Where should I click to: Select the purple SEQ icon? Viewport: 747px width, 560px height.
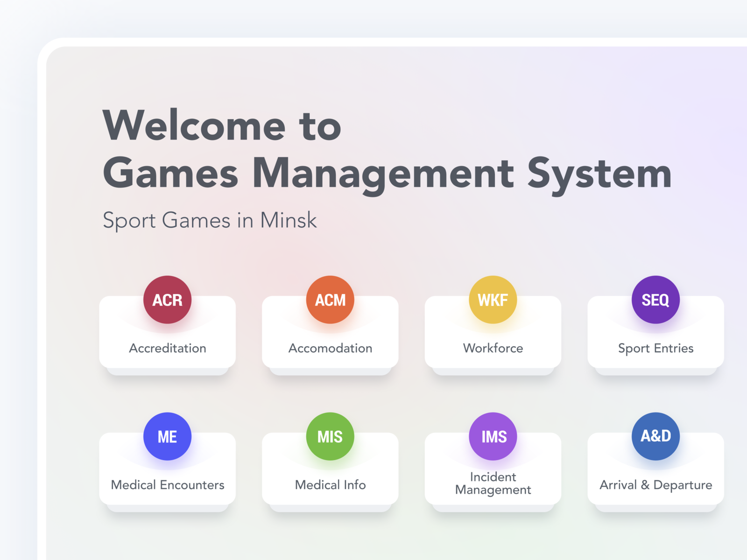(x=655, y=300)
